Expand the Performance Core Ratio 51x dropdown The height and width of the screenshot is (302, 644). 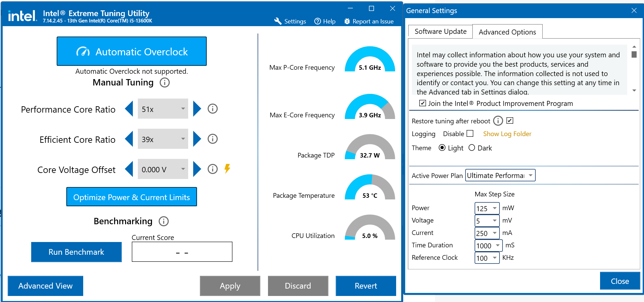tap(163, 109)
